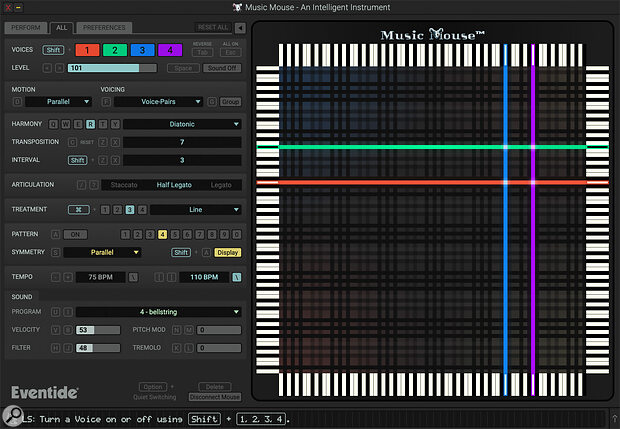
Task: Click the 75 BPM tempo field
Action: click(100, 277)
